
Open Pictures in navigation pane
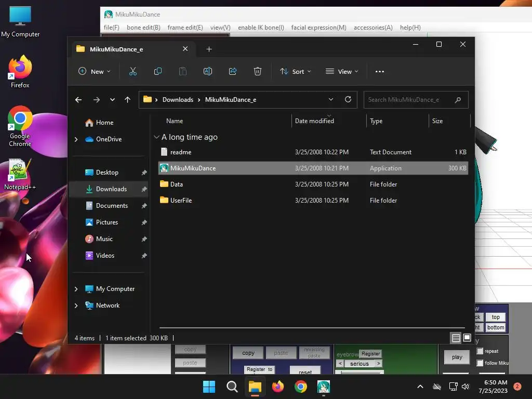(x=109, y=222)
